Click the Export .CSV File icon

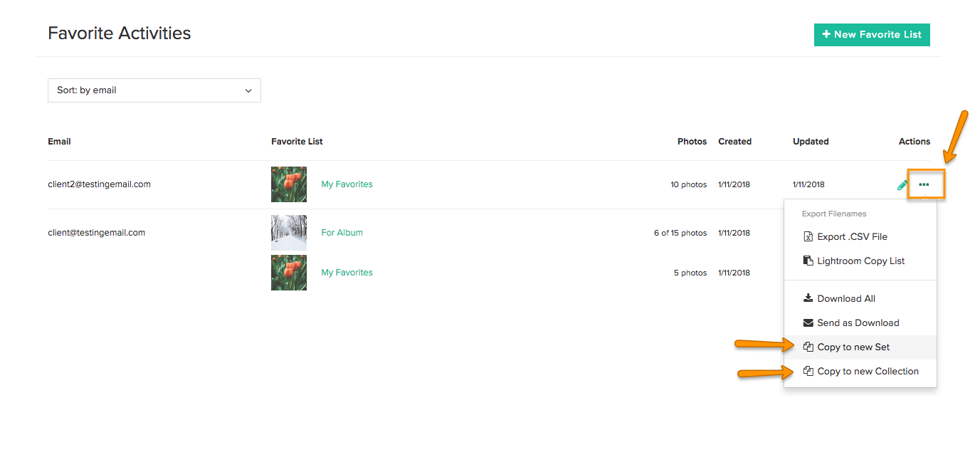click(x=808, y=237)
